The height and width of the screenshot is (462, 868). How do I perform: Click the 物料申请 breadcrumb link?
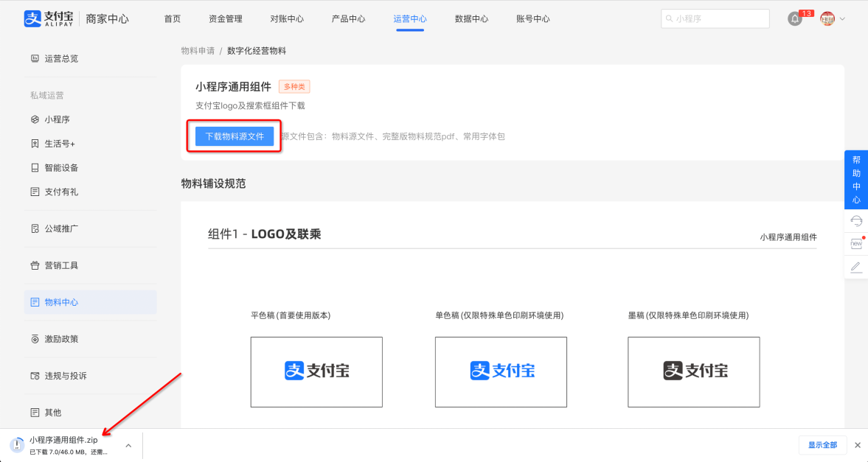click(x=198, y=51)
